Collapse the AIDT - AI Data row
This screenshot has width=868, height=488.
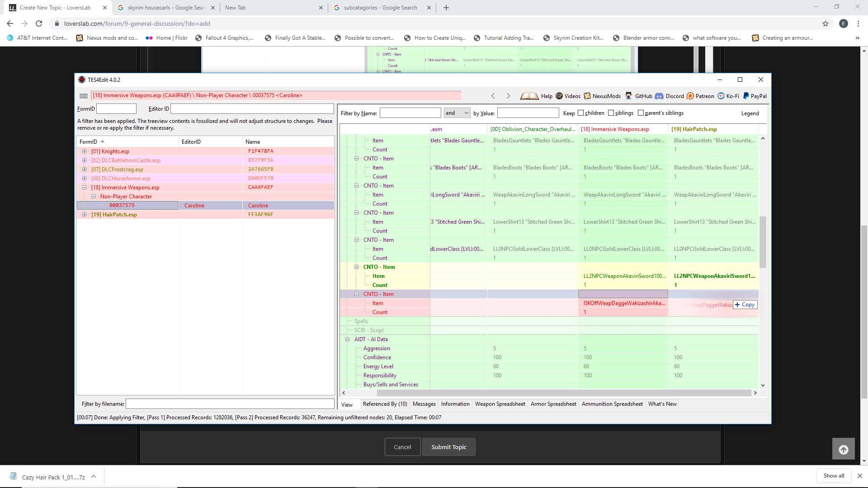click(x=347, y=339)
